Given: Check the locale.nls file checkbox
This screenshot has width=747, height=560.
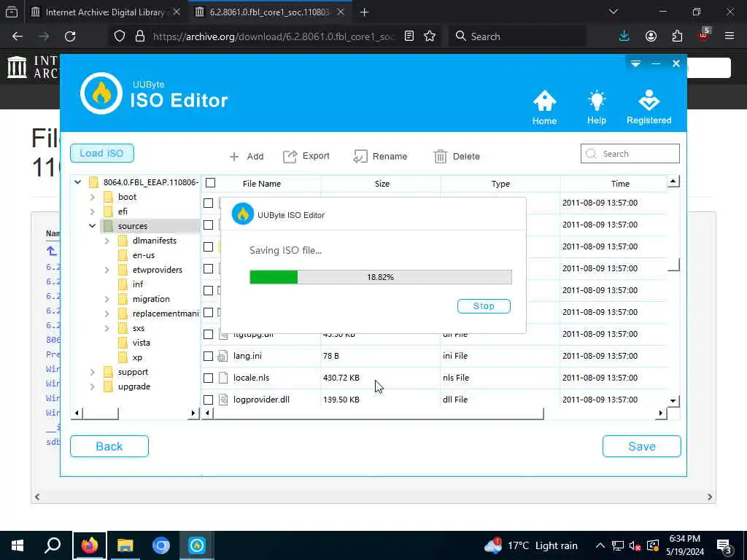Looking at the screenshot, I should pyautogui.click(x=208, y=378).
